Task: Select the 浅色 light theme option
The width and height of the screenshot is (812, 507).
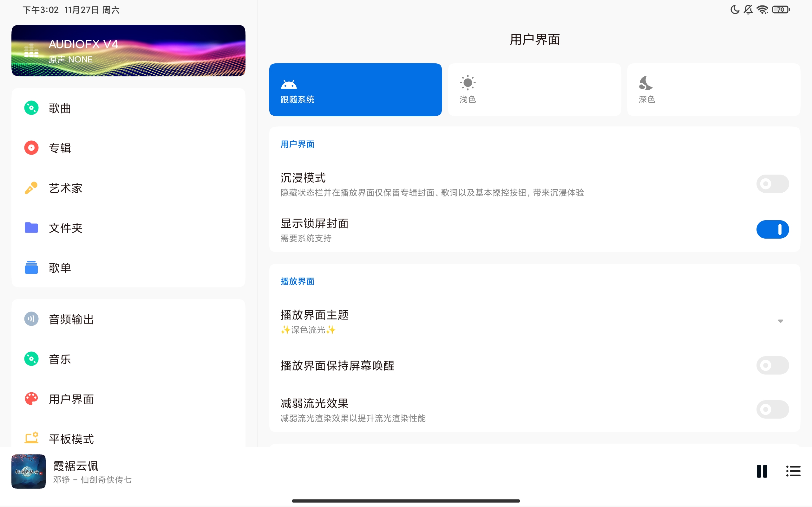Action: tap(534, 89)
